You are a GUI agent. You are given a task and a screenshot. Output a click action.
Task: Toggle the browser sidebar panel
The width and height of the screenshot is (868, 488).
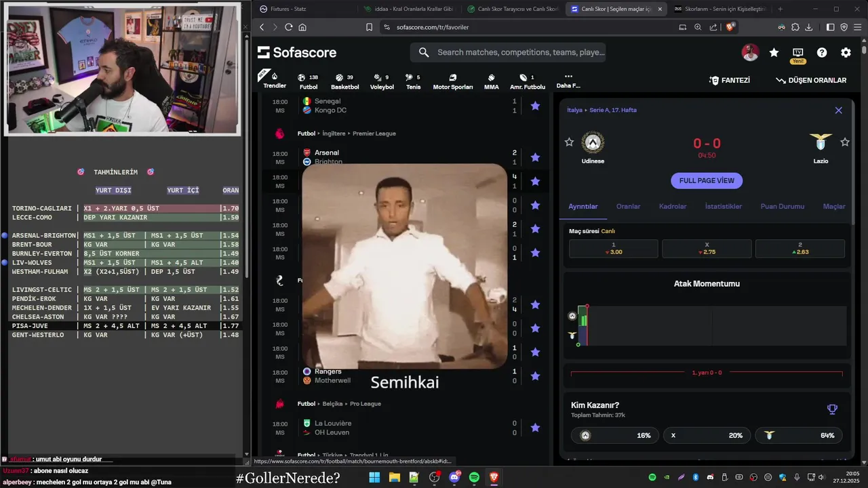pyautogui.click(x=831, y=27)
